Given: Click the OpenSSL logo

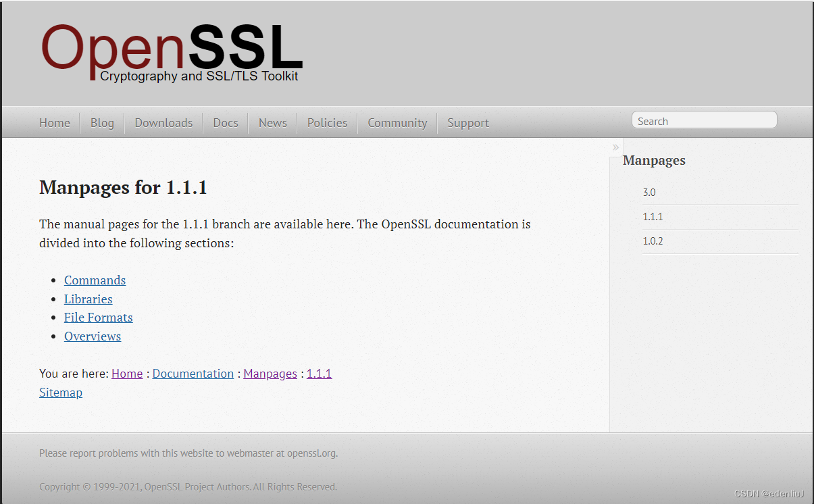Looking at the screenshot, I should click(172, 53).
